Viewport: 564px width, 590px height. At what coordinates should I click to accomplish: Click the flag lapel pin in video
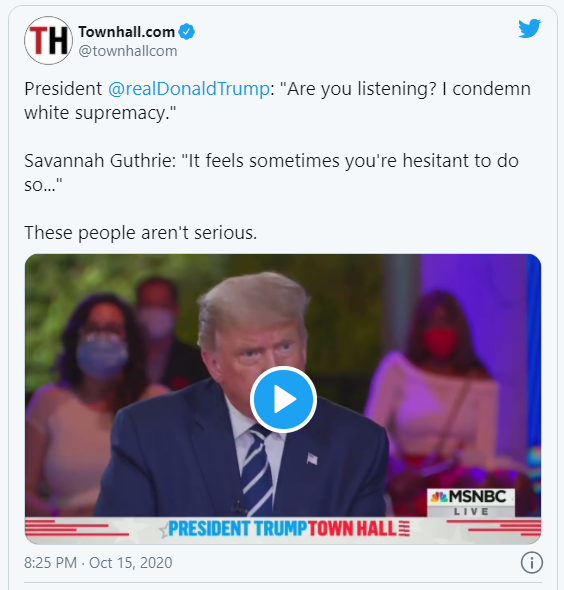pos(312,459)
